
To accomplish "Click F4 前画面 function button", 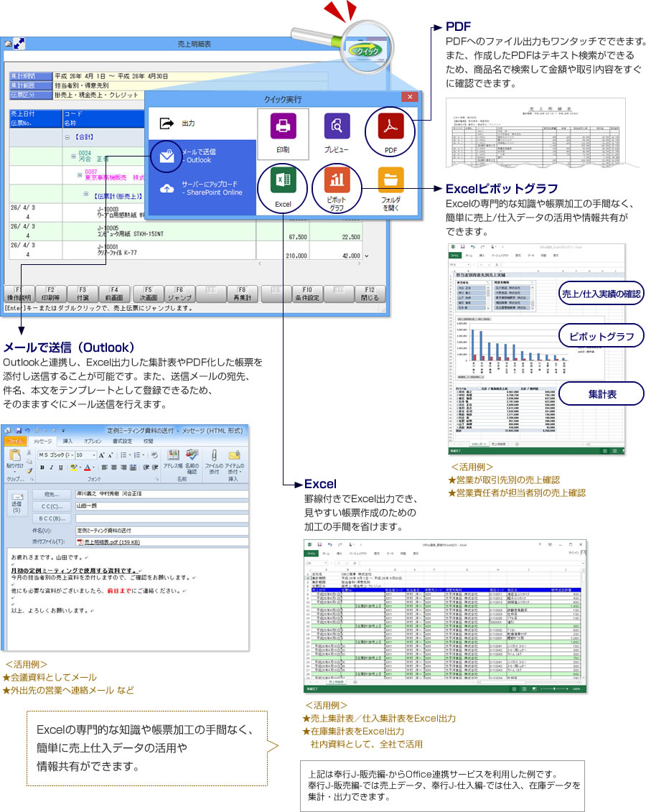I will click(114, 294).
